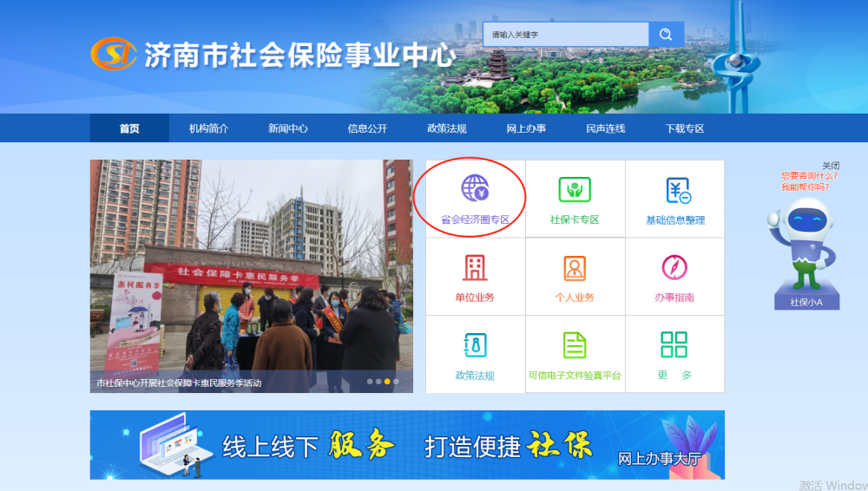Select the 单位业务 building icon

click(475, 268)
